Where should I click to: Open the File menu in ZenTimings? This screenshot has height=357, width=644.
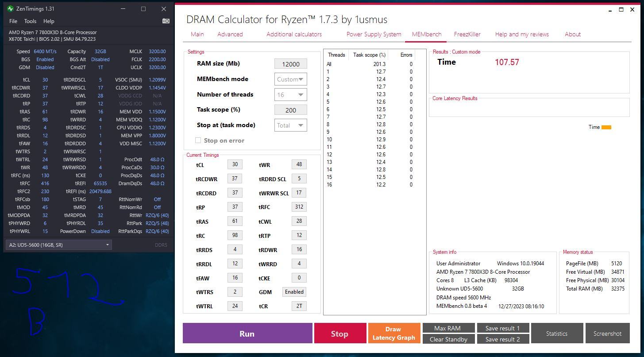pos(13,21)
